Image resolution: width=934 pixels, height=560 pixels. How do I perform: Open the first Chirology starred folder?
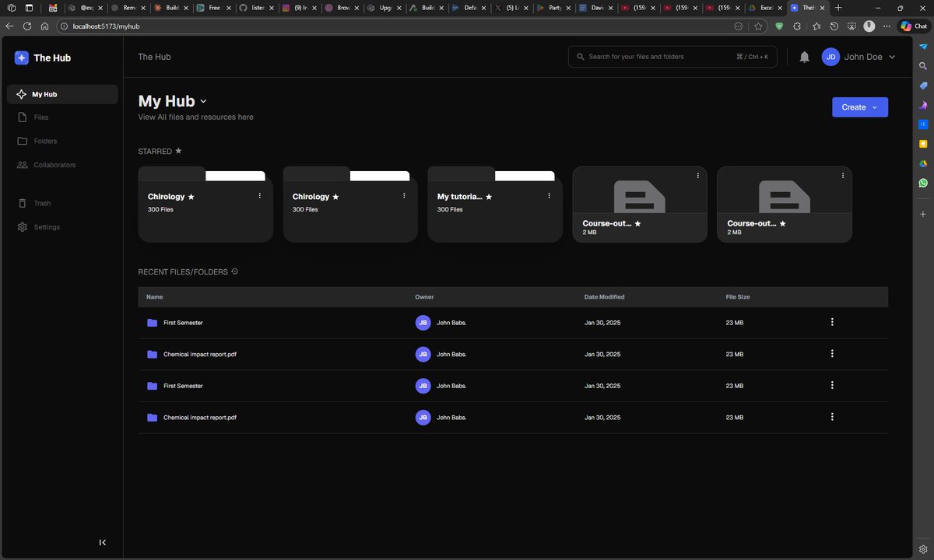pos(205,204)
